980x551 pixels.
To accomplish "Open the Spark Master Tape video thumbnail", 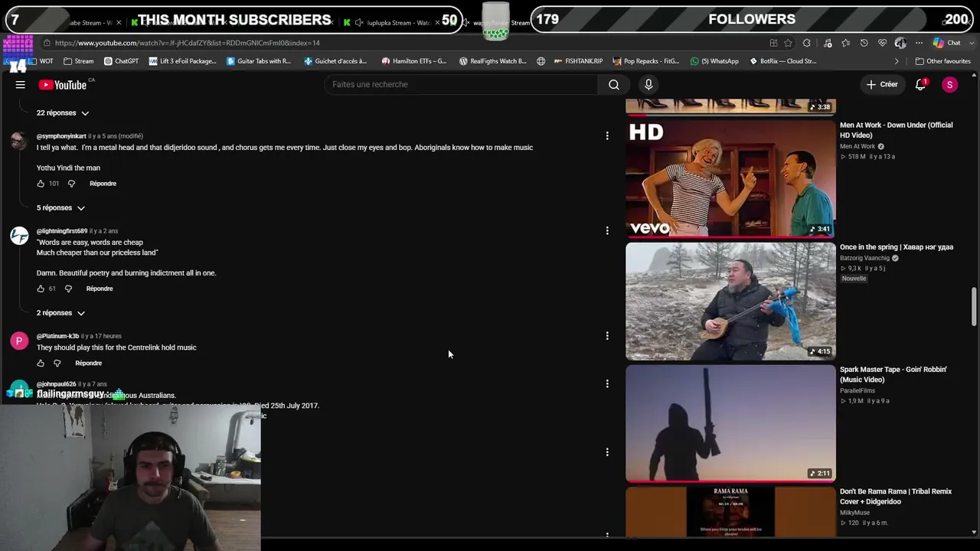I will pos(730,423).
